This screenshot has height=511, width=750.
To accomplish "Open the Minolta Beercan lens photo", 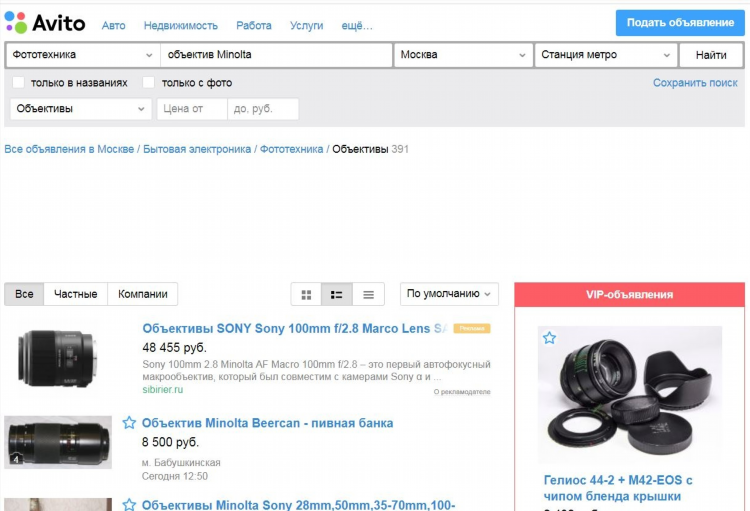I will point(58,442).
